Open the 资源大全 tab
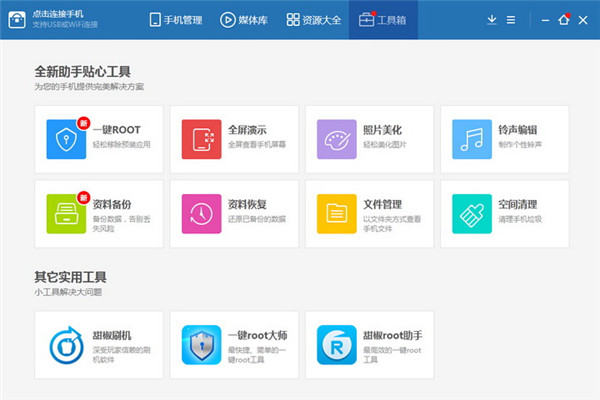Viewport: 600px width, 400px height. (313, 19)
